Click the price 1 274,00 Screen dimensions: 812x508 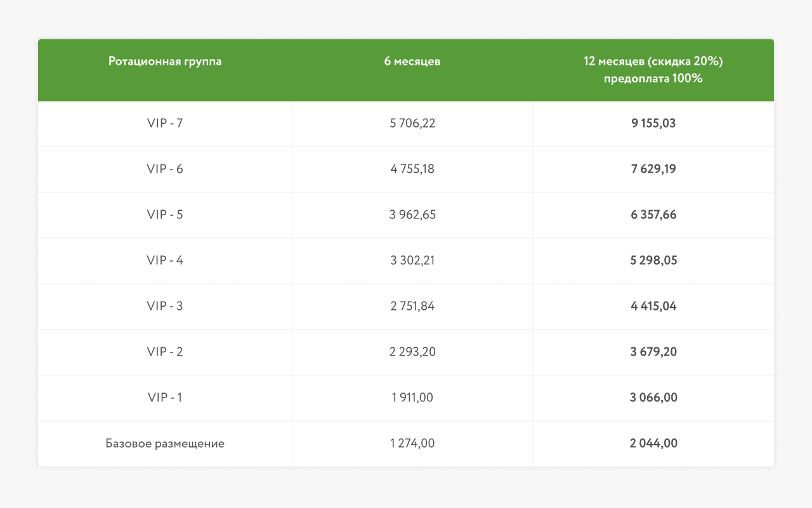pyautogui.click(x=412, y=444)
